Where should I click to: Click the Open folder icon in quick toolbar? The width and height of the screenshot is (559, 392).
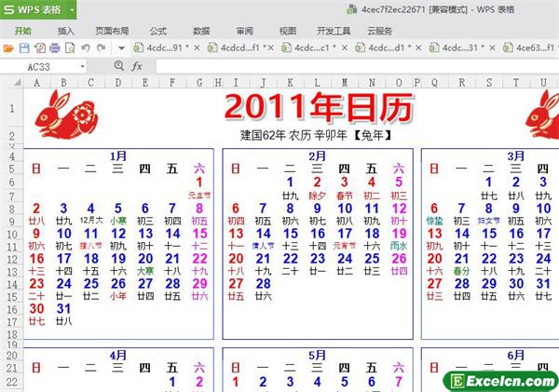tap(8, 47)
